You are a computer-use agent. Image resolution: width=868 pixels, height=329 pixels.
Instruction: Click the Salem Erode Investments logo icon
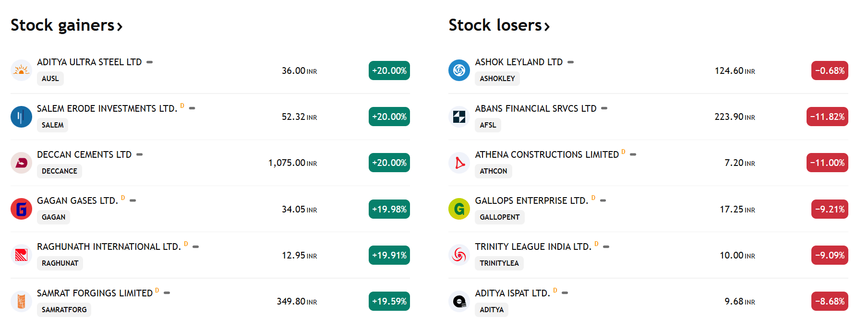coord(21,117)
